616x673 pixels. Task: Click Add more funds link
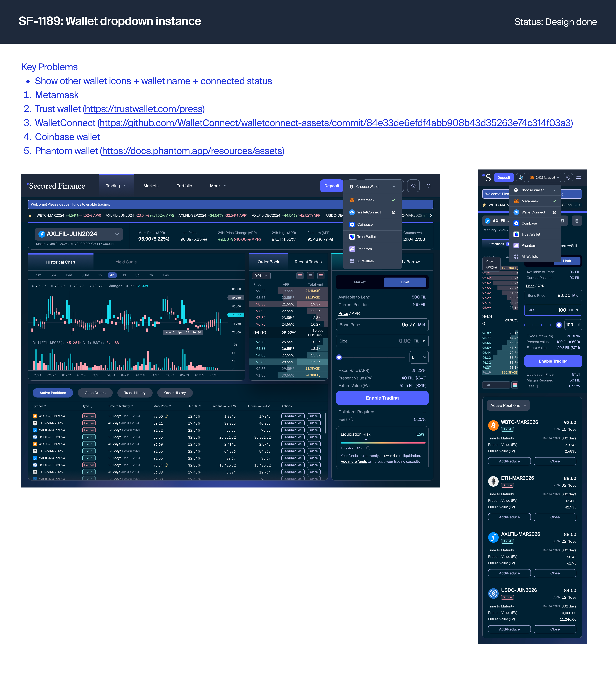pos(354,462)
